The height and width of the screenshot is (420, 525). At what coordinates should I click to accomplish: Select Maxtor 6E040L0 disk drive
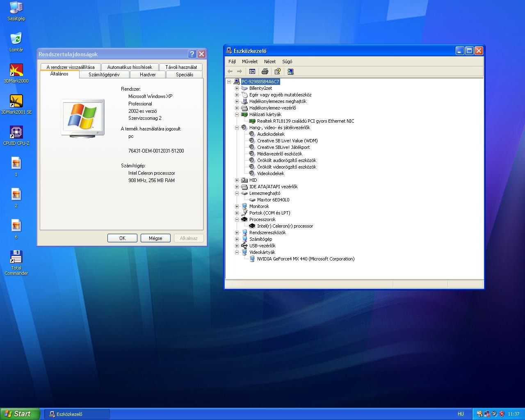coord(273,200)
